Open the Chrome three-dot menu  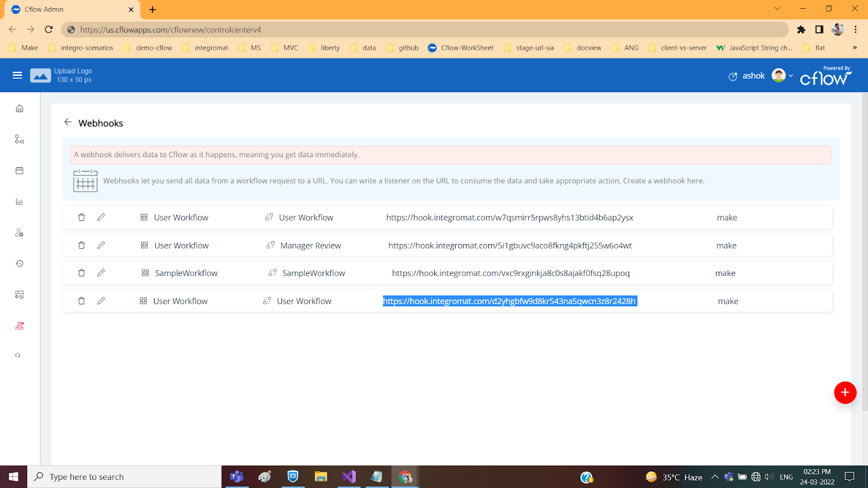point(856,30)
